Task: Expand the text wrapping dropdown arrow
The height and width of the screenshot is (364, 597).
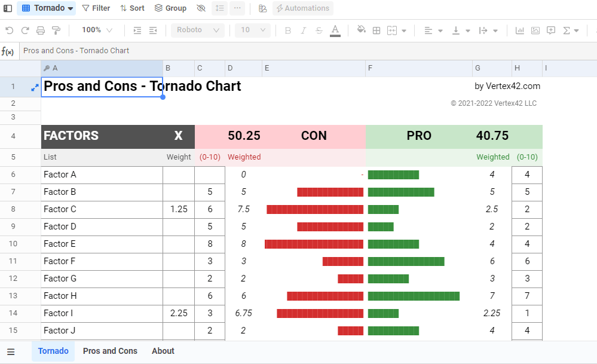Action: tap(495, 31)
